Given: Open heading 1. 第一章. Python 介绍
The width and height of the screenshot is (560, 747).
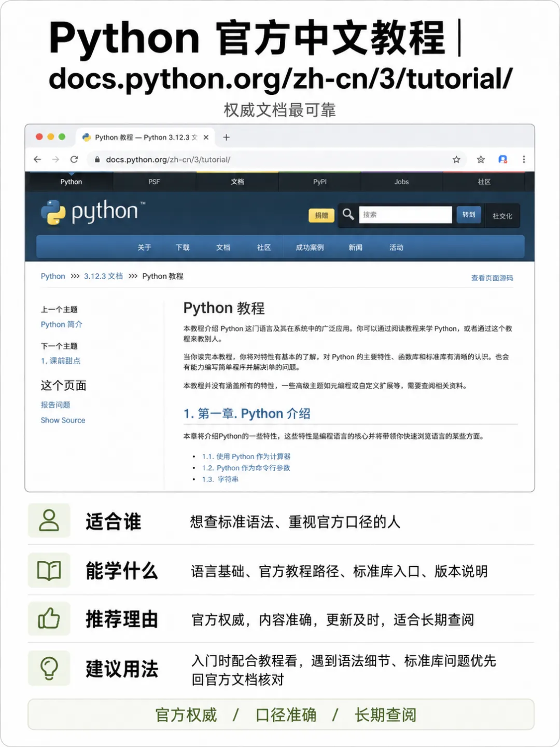Looking at the screenshot, I should tap(247, 413).
